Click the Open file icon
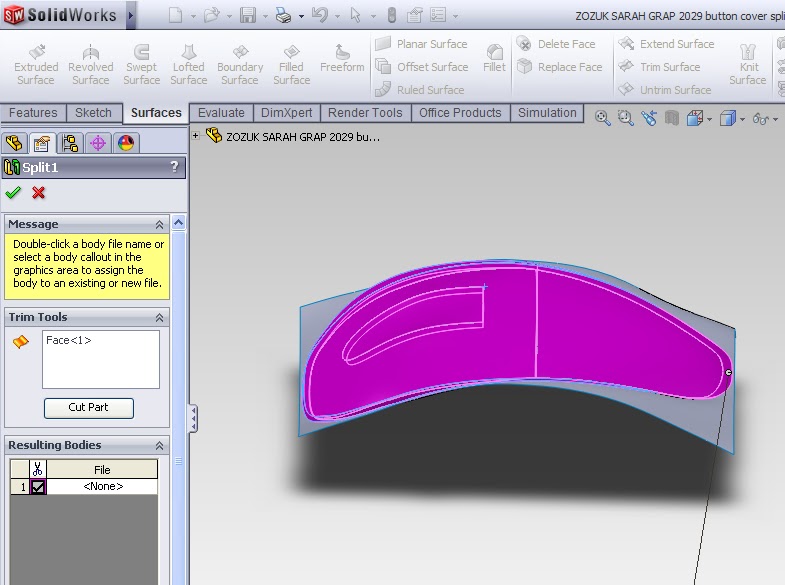This screenshot has width=785, height=585. [212, 16]
